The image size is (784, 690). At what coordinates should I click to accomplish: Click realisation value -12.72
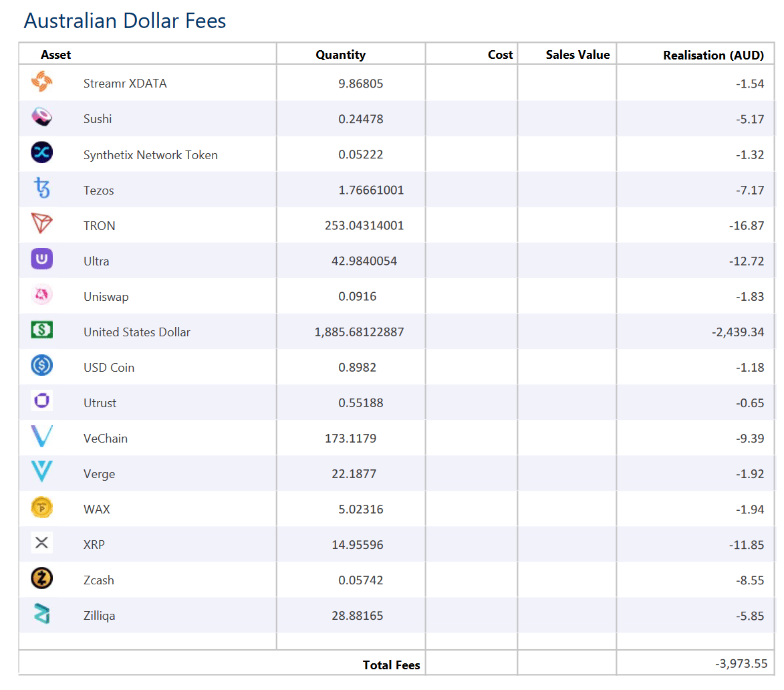[x=747, y=261]
